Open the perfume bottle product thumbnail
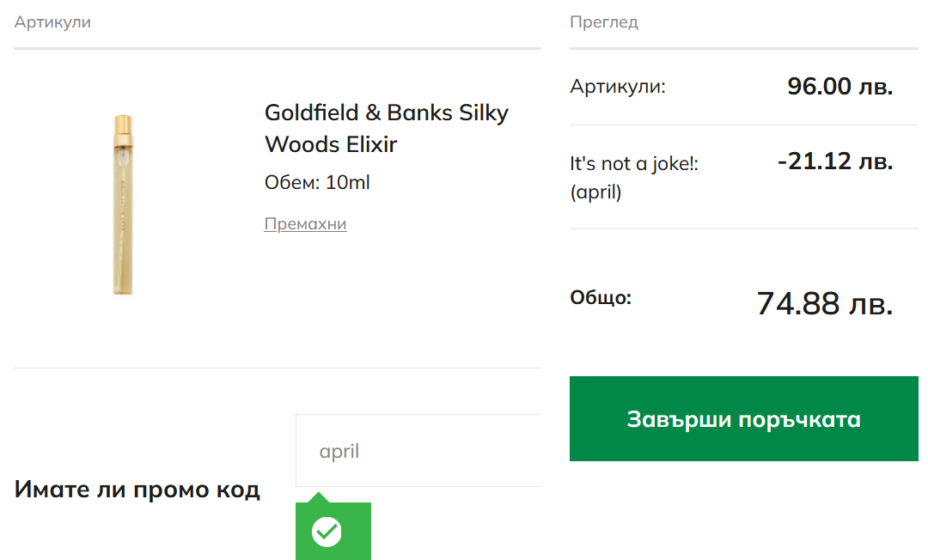The image size is (928, 560). tap(122, 204)
